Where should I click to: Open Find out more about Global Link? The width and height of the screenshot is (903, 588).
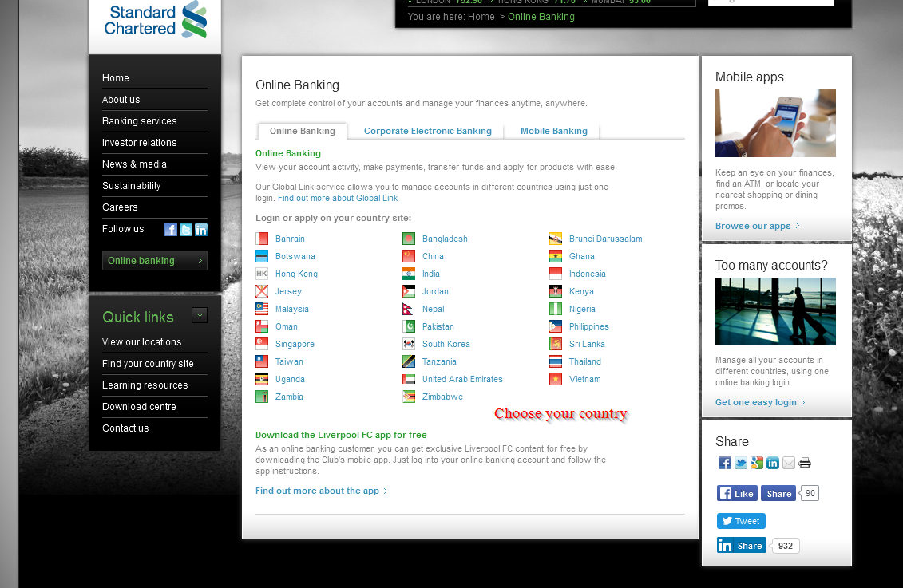coord(338,198)
